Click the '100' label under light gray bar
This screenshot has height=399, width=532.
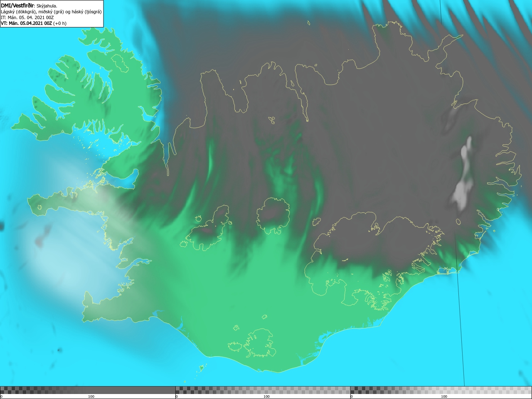click(444, 397)
